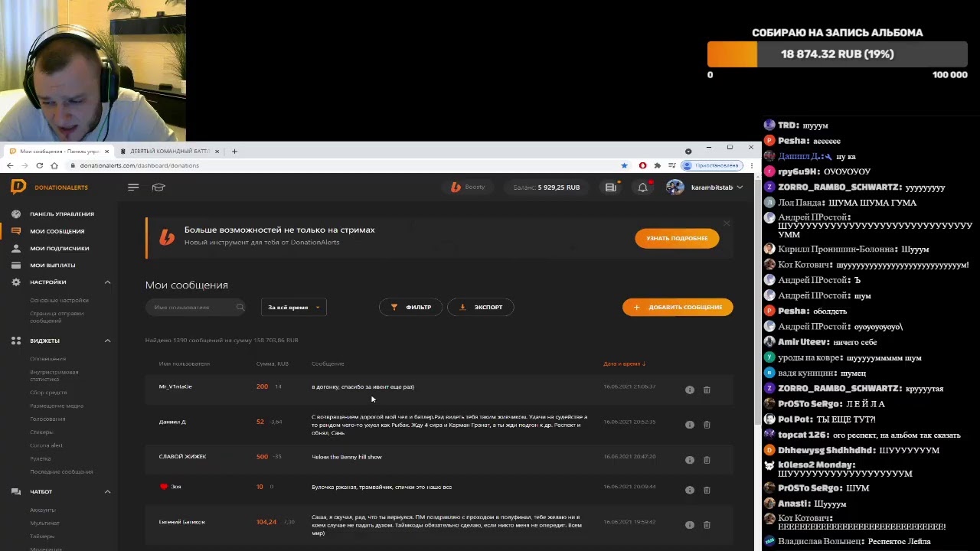
Task: Open the media control playlist icon
Action: pyautogui.click(x=671, y=165)
